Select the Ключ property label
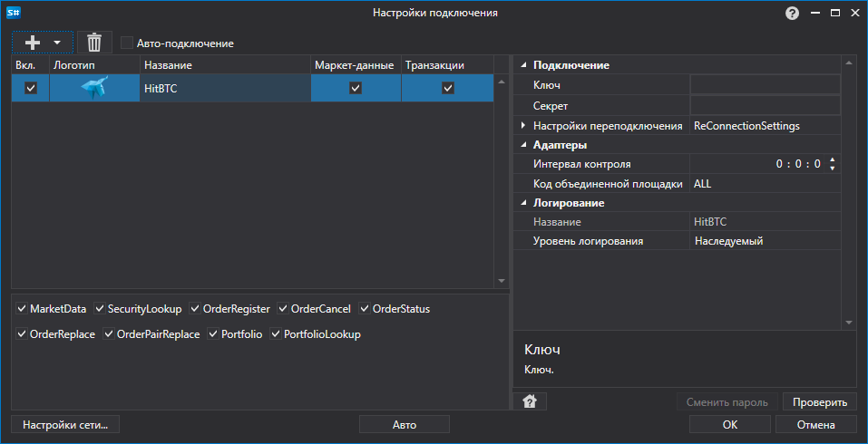This screenshot has height=444, width=868. click(547, 84)
